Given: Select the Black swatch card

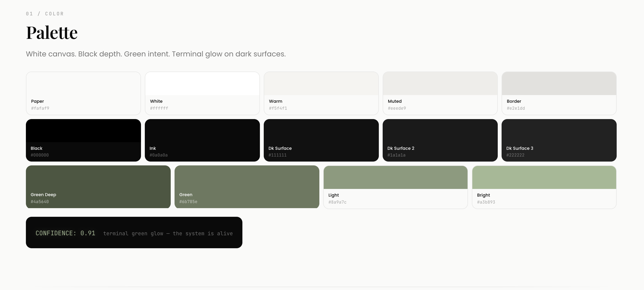Looking at the screenshot, I should point(83,140).
